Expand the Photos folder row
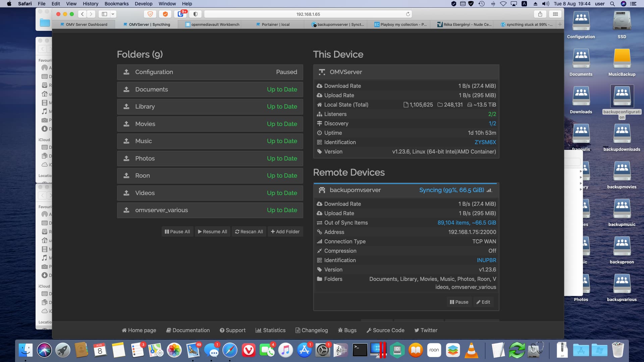The height and width of the screenshot is (362, 644). [x=210, y=159]
